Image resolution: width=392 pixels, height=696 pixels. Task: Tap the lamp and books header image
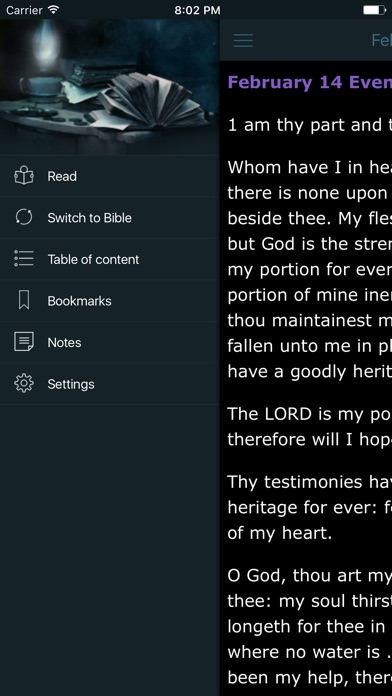click(x=110, y=87)
